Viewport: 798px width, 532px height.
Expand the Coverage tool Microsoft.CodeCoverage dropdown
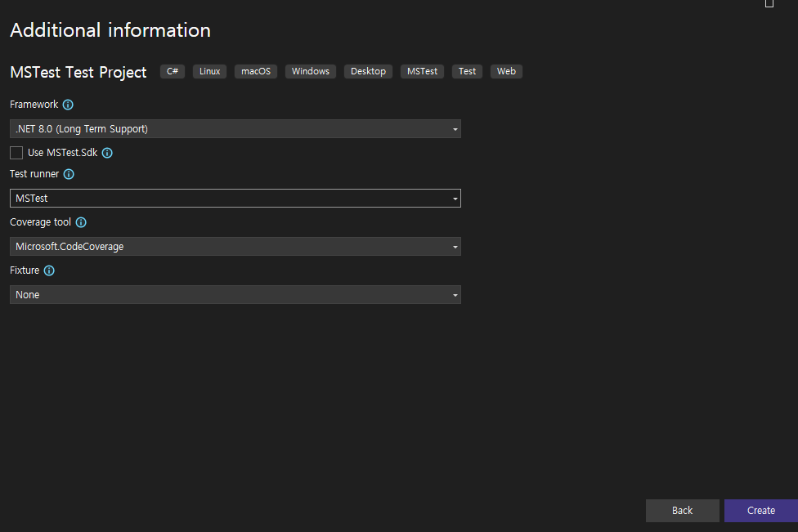(x=235, y=247)
